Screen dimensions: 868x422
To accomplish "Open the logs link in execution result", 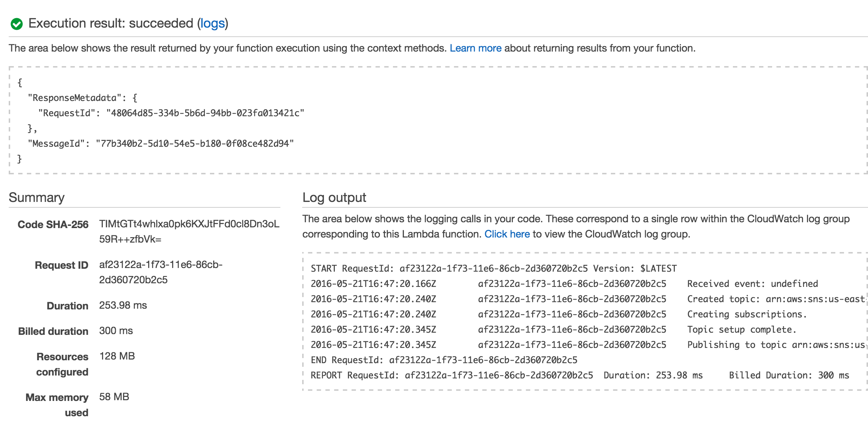I will pos(212,23).
